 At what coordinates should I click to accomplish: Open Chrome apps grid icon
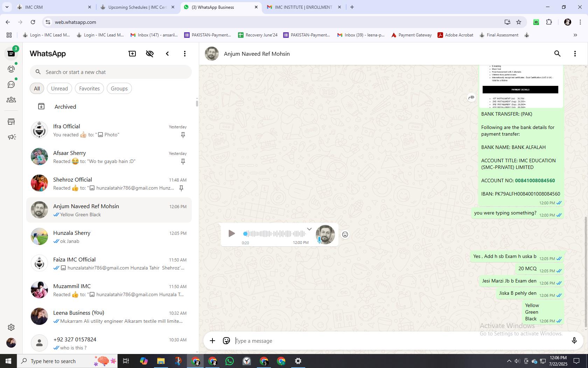click(x=9, y=35)
